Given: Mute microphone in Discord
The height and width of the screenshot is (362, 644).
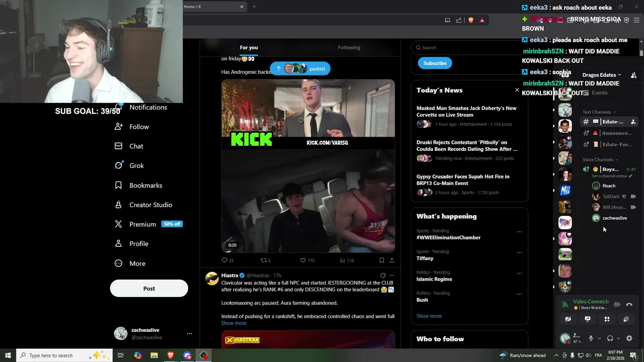Looking at the screenshot, I should (x=591, y=338).
